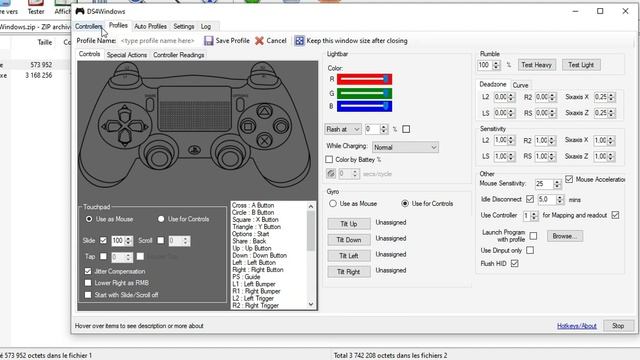640x360 pixels.
Task: Adjust the red R color slider
Action: 364,79
